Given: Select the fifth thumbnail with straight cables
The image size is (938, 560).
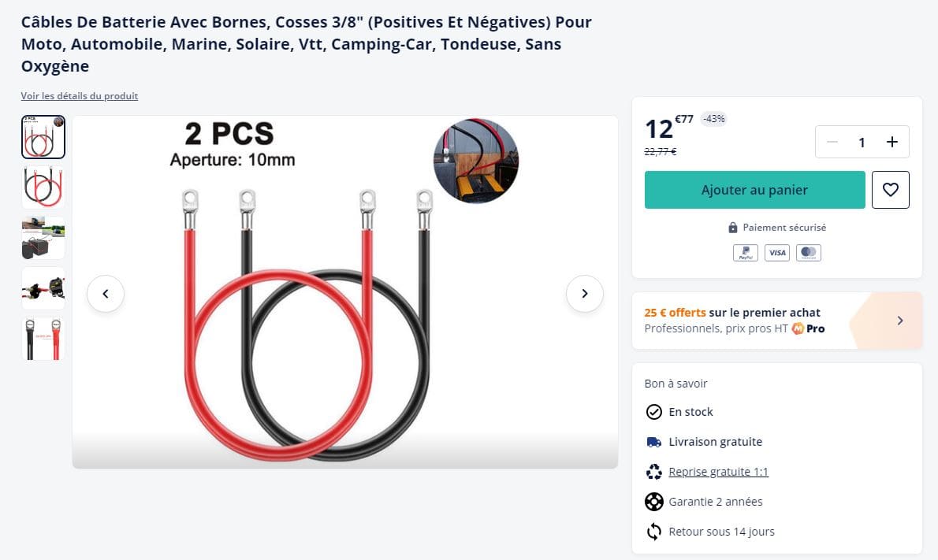Looking at the screenshot, I should click(43, 339).
